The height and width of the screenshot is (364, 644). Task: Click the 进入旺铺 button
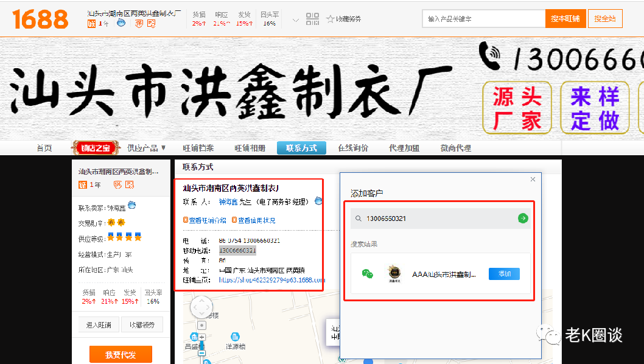[99, 324]
